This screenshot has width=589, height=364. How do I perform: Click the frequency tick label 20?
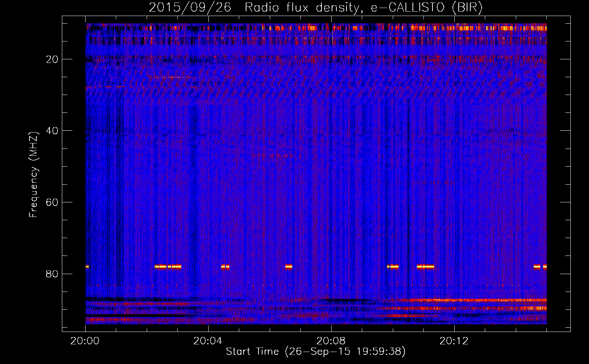pos(52,59)
